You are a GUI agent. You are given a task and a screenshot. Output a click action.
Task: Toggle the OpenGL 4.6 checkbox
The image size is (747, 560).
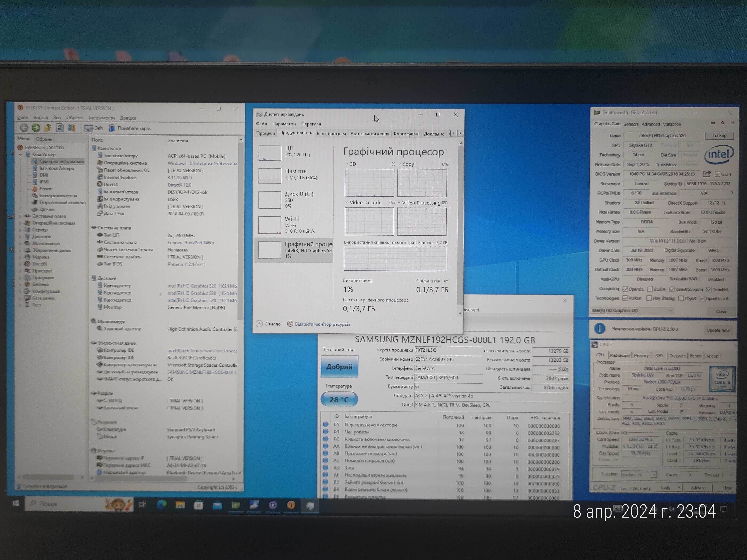point(702,298)
